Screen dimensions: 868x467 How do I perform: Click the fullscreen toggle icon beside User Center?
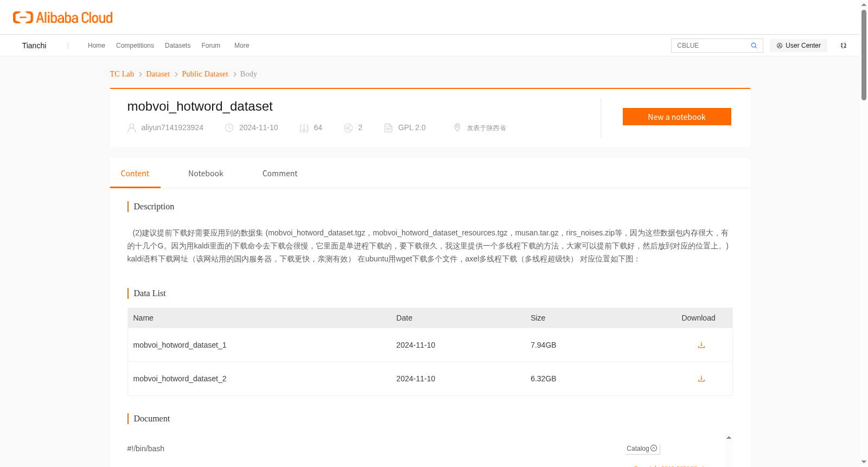[x=844, y=46]
